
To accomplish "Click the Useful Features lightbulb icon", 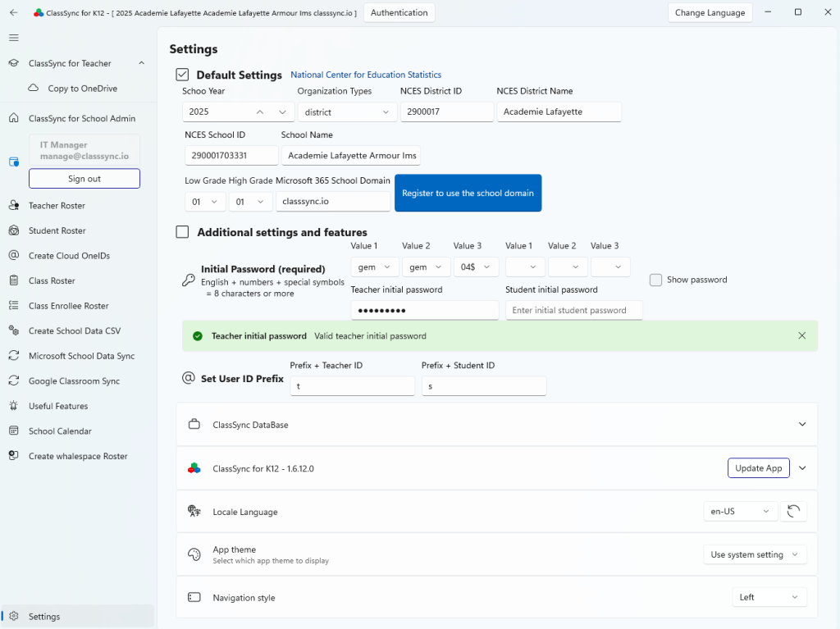I will [14, 406].
